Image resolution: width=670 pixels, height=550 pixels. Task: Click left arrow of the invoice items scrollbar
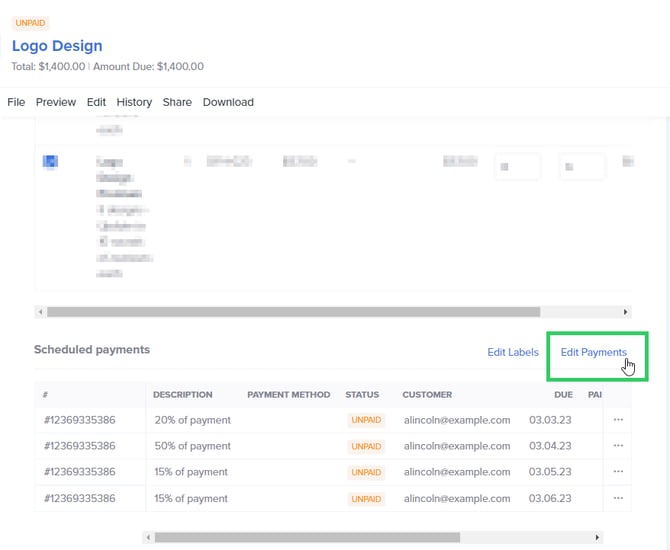click(41, 312)
